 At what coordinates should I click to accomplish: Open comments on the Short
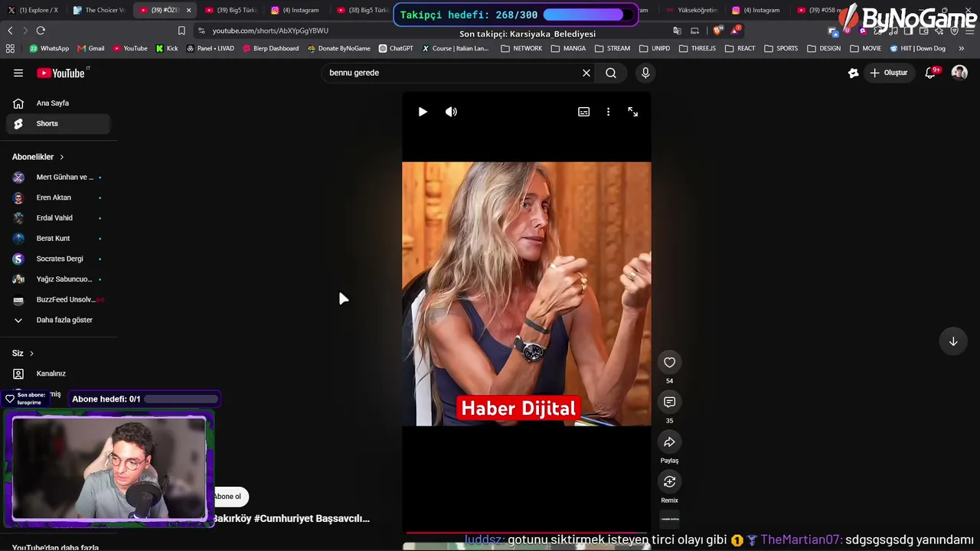click(669, 402)
